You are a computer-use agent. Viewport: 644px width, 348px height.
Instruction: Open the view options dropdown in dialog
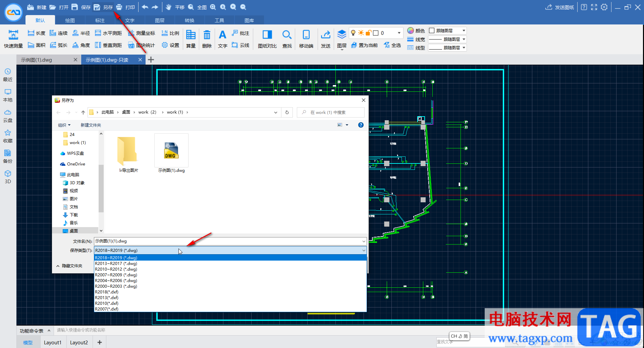347,125
